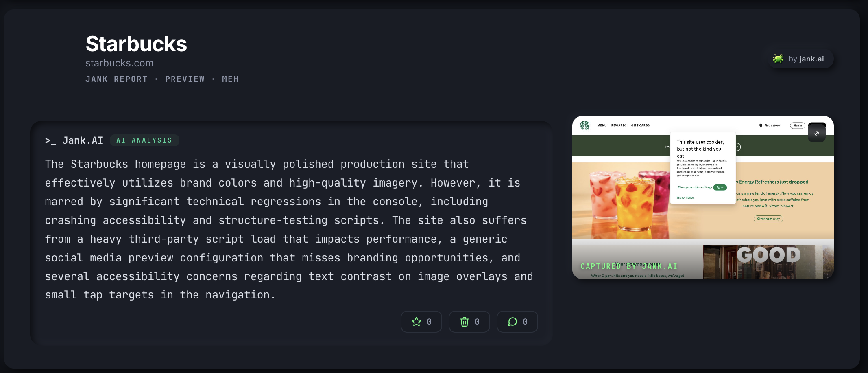Click the location pin before Find a store
This screenshot has height=373, width=868.
coord(761,125)
